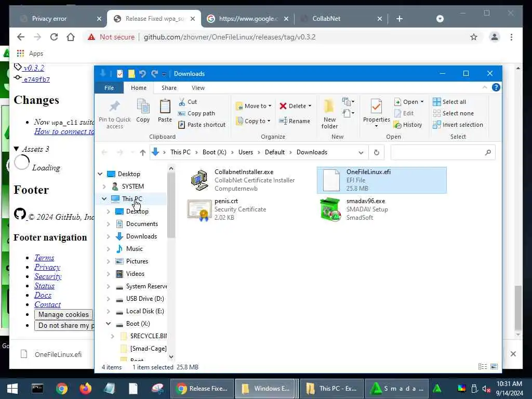
Task: Open the v0.3.2 tag link
Action: point(34,68)
